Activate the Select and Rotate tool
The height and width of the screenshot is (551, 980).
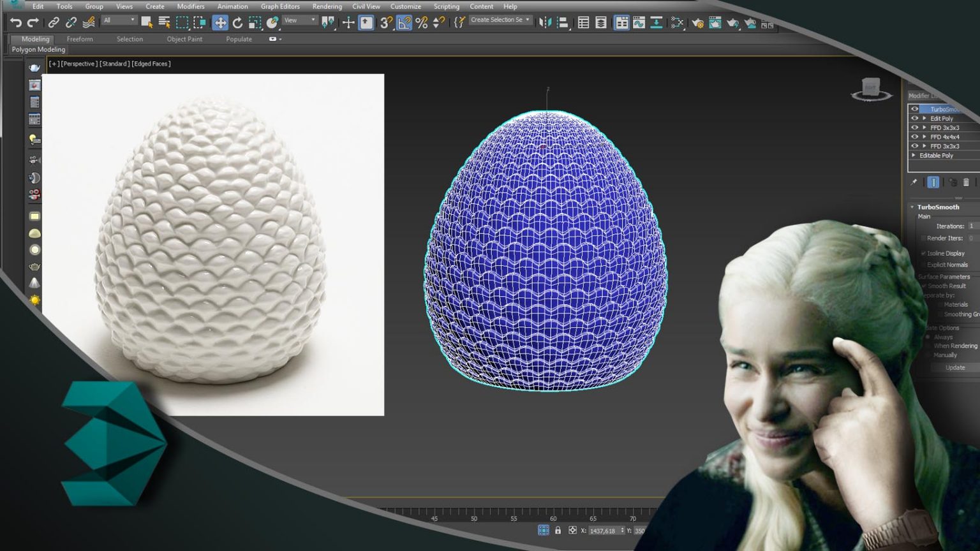coord(237,23)
